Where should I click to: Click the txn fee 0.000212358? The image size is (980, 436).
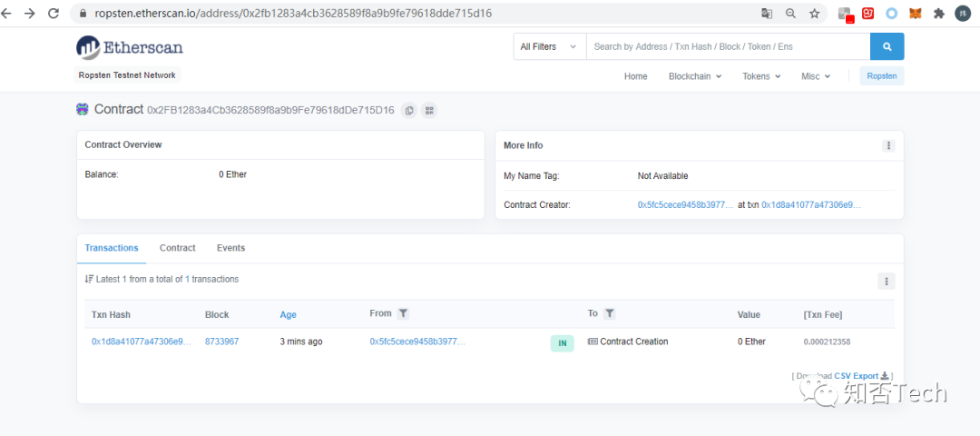827,342
